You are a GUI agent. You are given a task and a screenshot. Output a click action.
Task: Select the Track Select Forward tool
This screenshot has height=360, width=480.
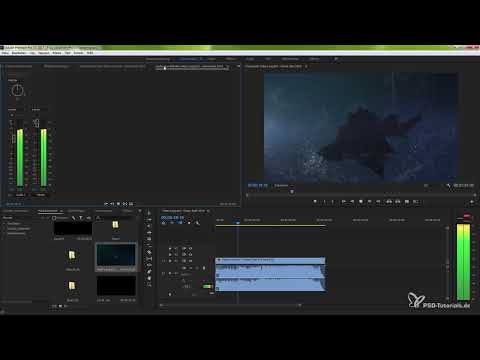149,220
